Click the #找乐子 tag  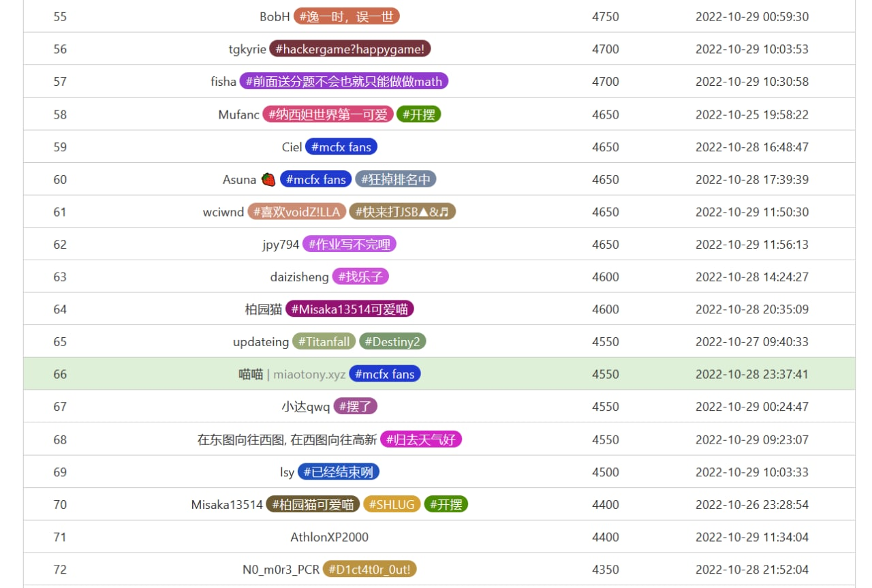pos(360,277)
